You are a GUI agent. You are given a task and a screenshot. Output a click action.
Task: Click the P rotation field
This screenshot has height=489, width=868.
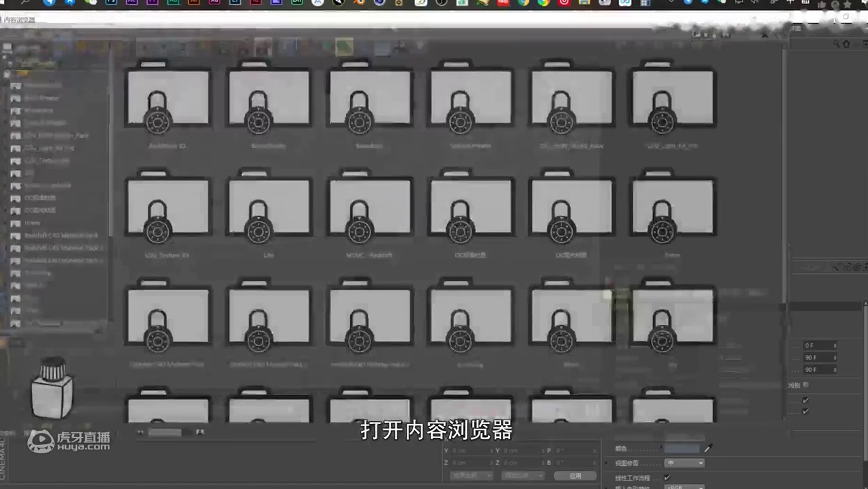coord(575,450)
